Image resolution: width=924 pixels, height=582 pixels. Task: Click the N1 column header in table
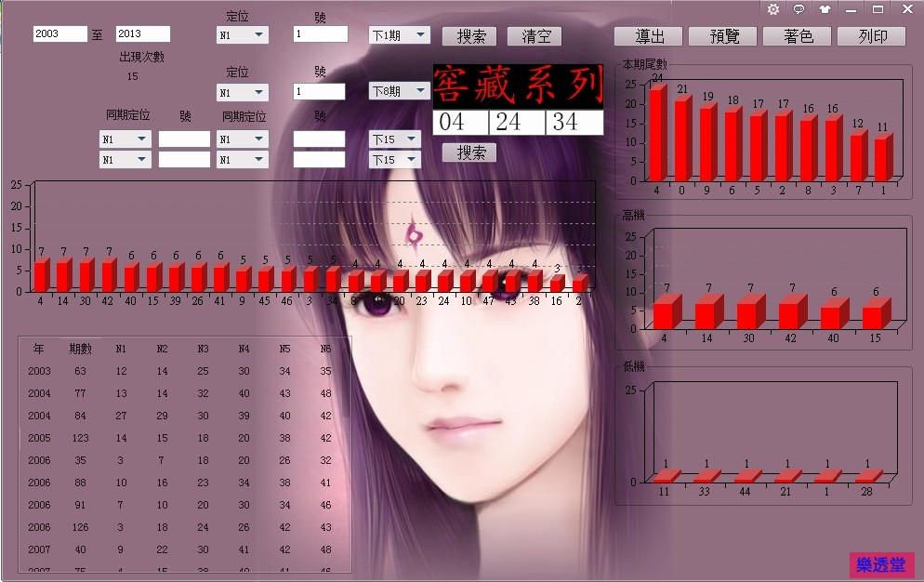pos(121,349)
